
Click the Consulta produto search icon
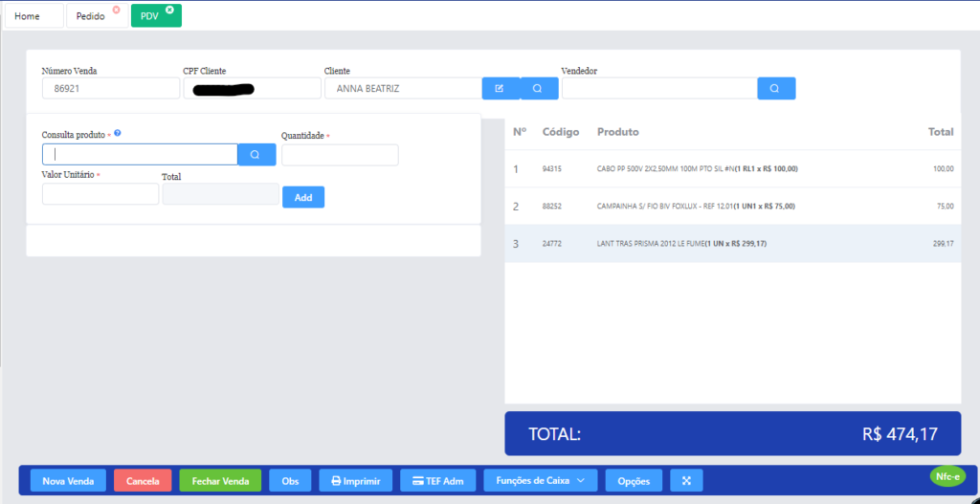click(256, 154)
